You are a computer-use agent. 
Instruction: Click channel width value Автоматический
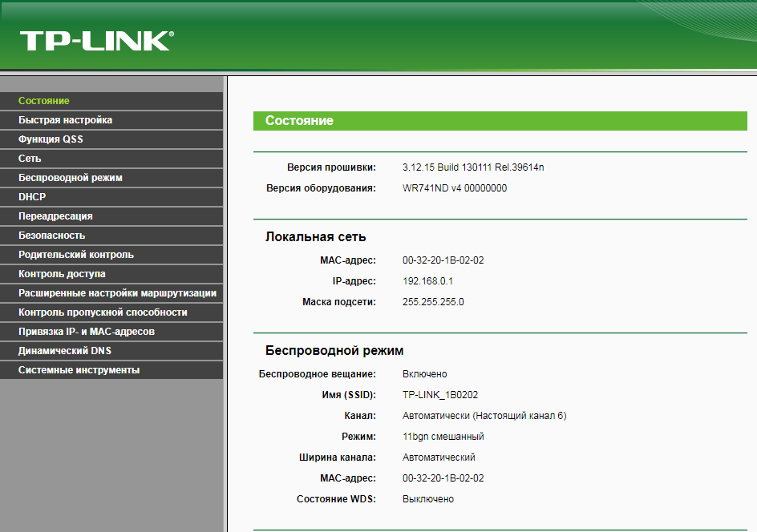(439, 457)
